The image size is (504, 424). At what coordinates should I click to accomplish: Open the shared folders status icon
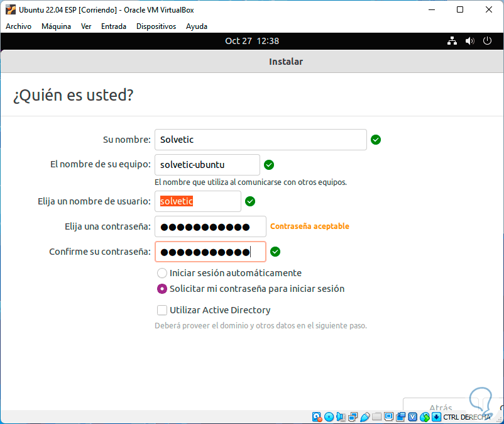pyautogui.click(x=376, y=417)
